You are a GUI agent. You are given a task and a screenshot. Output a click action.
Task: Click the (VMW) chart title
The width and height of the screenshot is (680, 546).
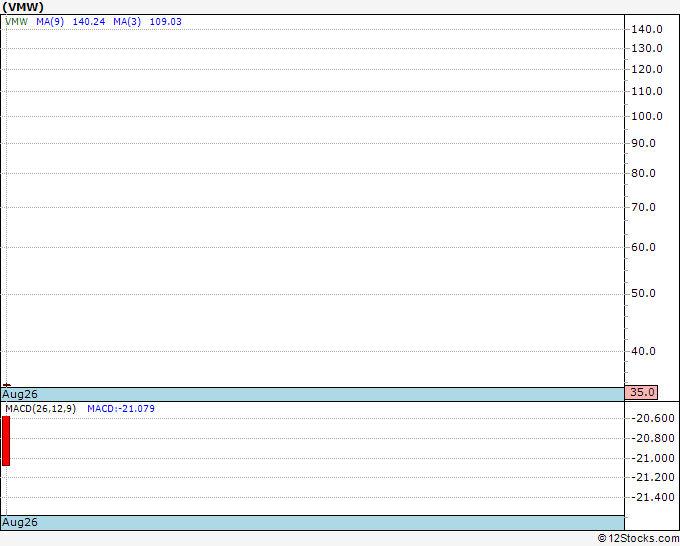coord(23,7)
